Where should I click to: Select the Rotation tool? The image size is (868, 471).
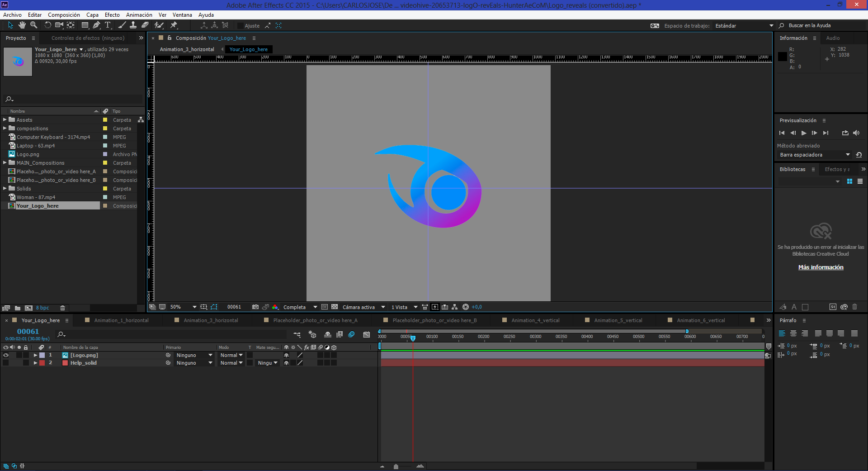[x=47, y=25]
